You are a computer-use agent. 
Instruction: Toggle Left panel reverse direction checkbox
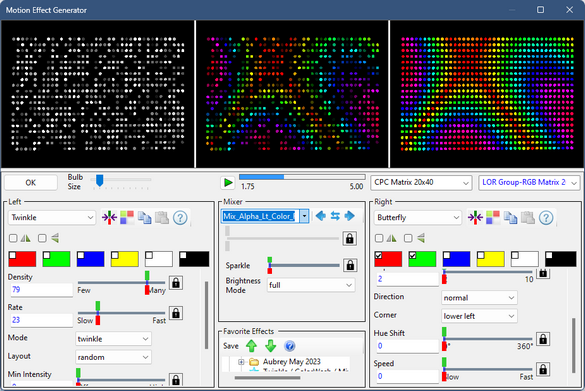[42, 238]
